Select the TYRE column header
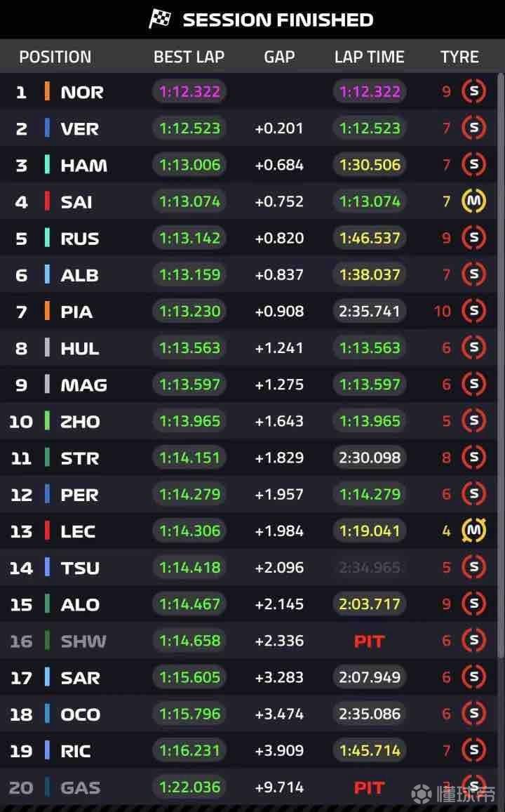 tap(459, 57)
